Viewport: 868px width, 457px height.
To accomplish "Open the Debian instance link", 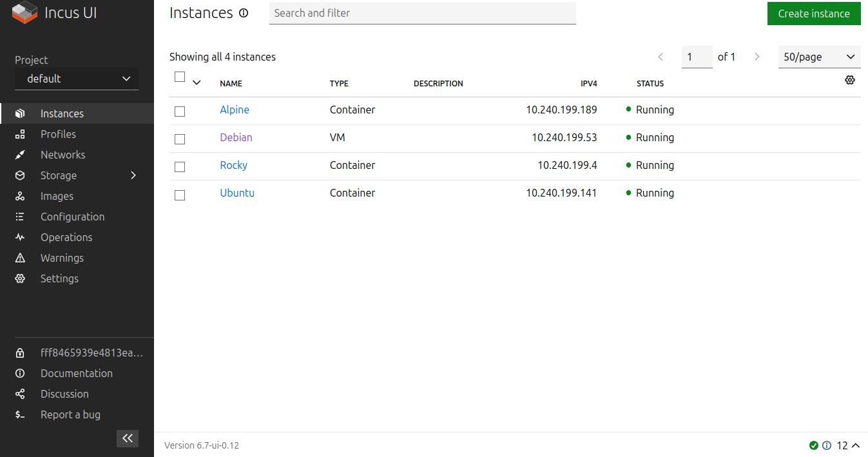I will point(236,137).
